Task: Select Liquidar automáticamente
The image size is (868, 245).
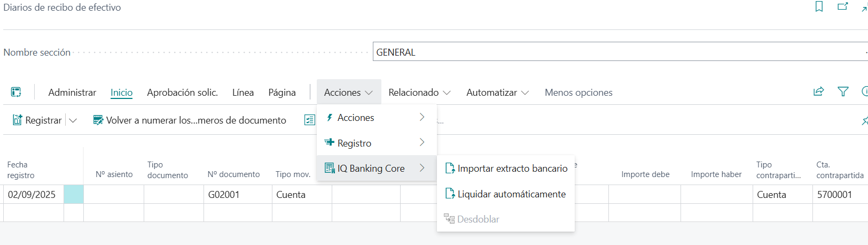Action: (x=506, y=194)
